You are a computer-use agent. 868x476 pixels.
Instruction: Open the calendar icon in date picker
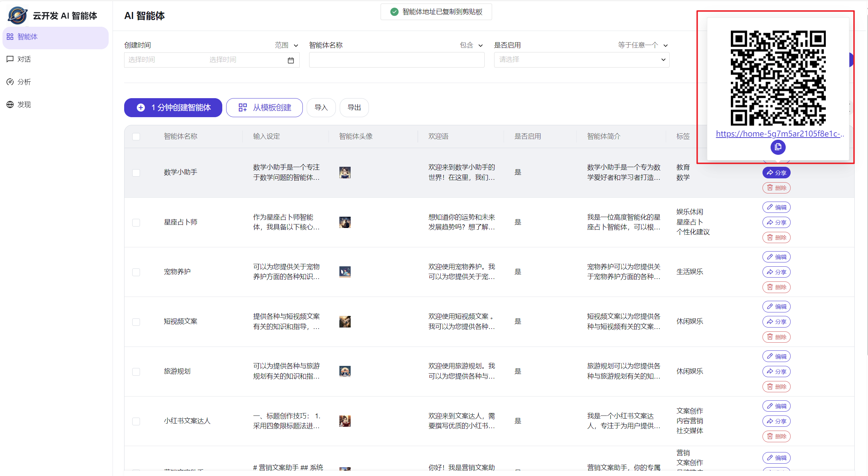pyautogui.click(x=291, y=60)
